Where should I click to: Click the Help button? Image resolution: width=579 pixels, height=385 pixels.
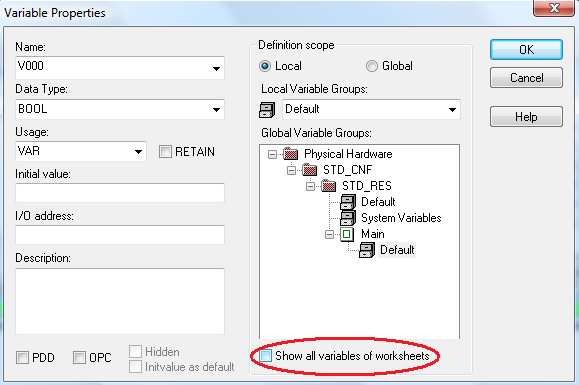tap(526, 117)
